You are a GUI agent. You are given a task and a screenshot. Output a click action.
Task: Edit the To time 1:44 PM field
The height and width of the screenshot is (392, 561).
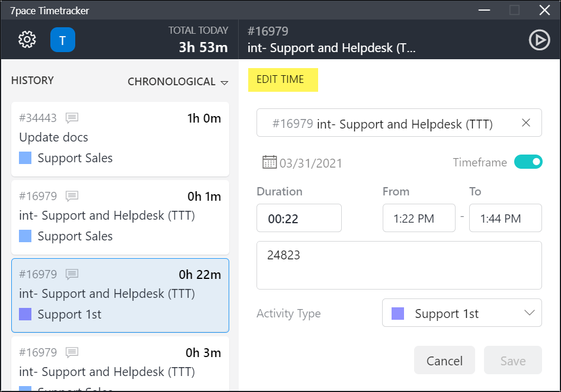505,218
